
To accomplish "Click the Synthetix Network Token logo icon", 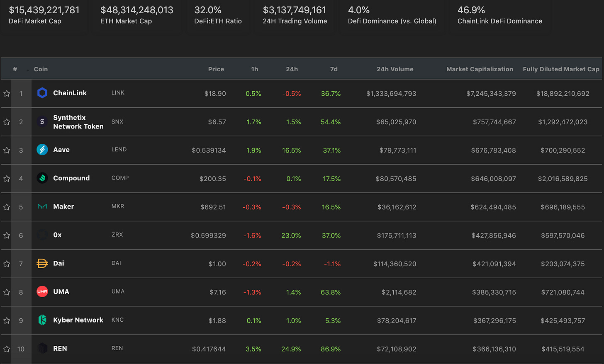I will pyautogui.click(x=42, y=121).
